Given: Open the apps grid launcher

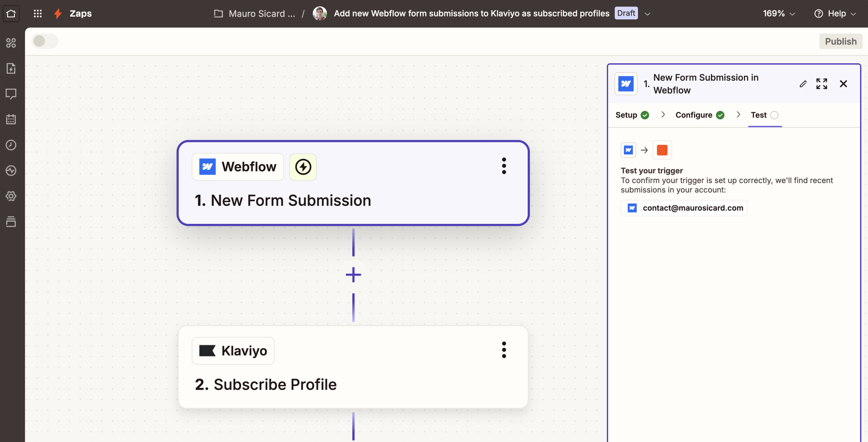Looking at the screenshot, I should (x=38, y=14).
